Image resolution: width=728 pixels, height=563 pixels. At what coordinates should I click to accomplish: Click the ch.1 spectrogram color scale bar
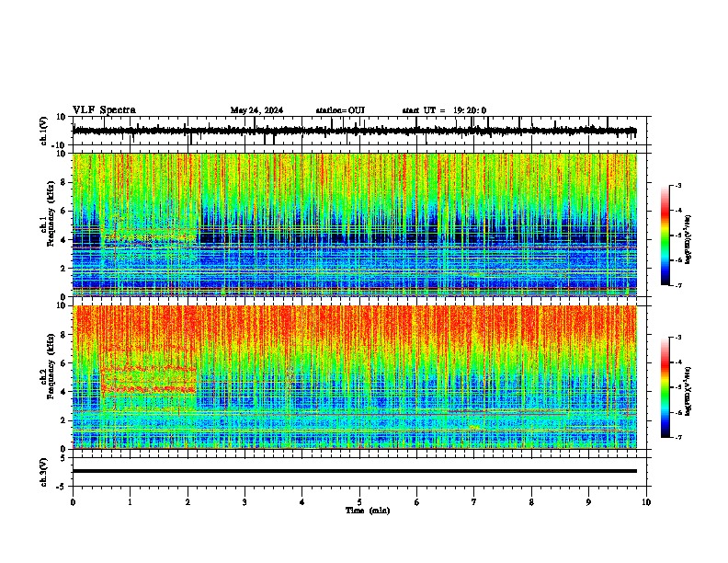click(665, 236)
